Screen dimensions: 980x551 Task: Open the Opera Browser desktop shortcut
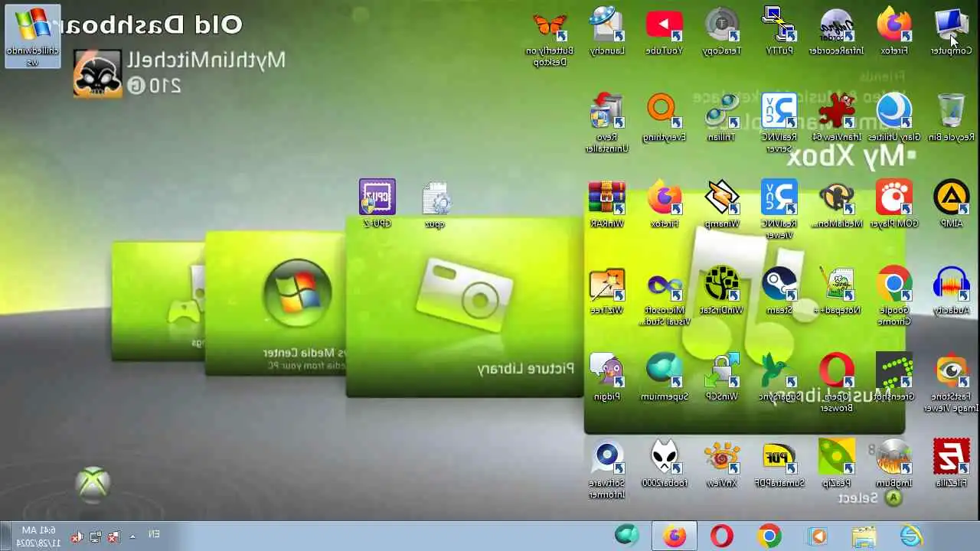tap(836, 383)
